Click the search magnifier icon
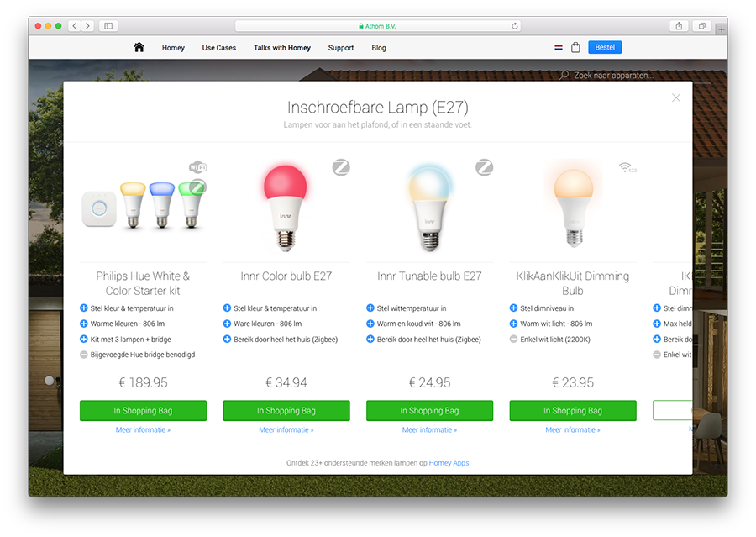This screenshot has width=756, height=537. 564,76
